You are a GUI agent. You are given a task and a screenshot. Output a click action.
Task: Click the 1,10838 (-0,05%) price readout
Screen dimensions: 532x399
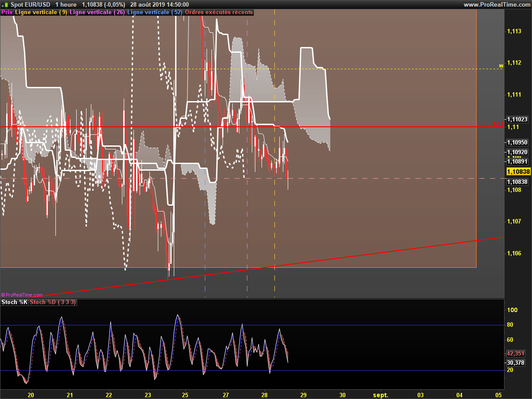pyautogui.click(x=104, y=4)
